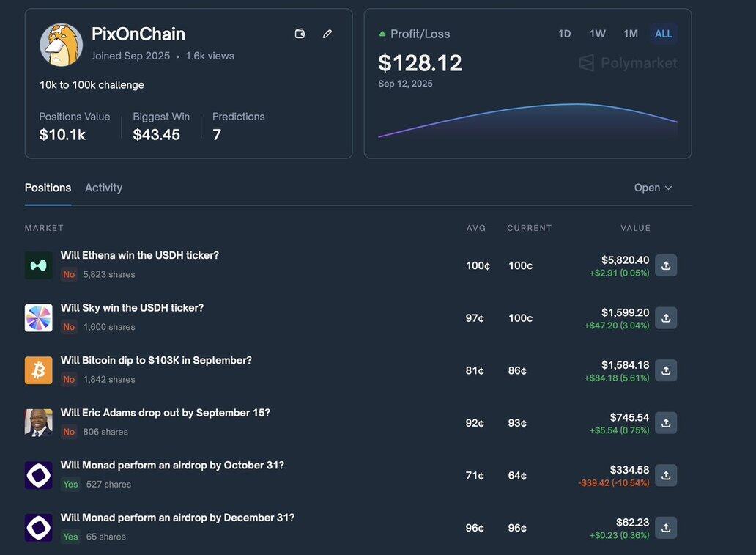This screenshot has height=555, width=756.
Task: Click the Positions Value $10.1k stat
Action: [x=74, y=126]
